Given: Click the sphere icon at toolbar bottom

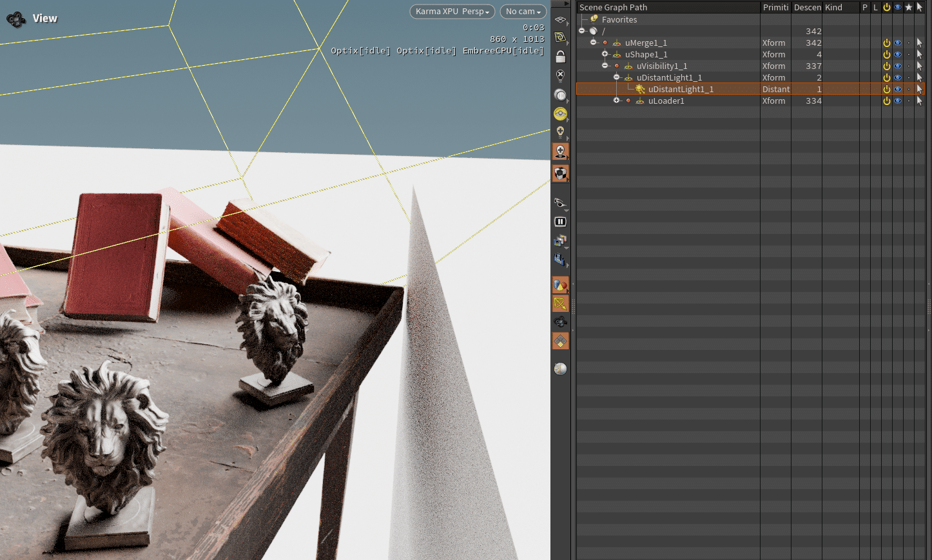Looking at the screenshot, I should pyautogui.click(x=560, y=369).
